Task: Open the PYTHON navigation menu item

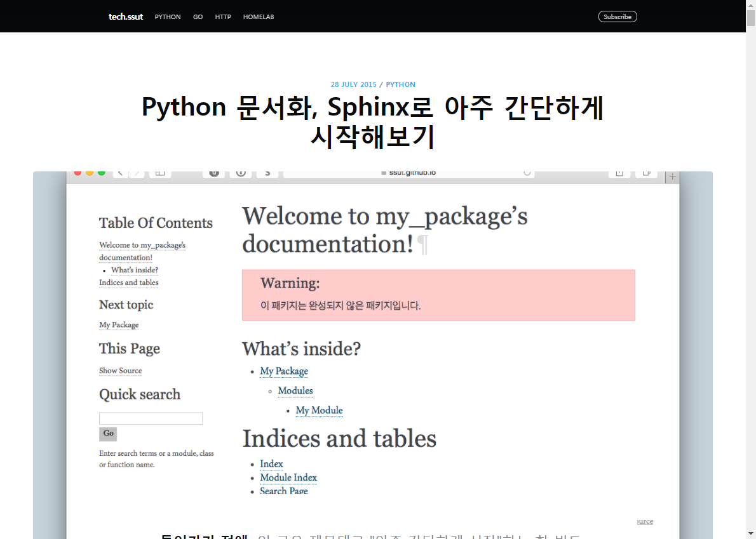Action: [168, 17]
